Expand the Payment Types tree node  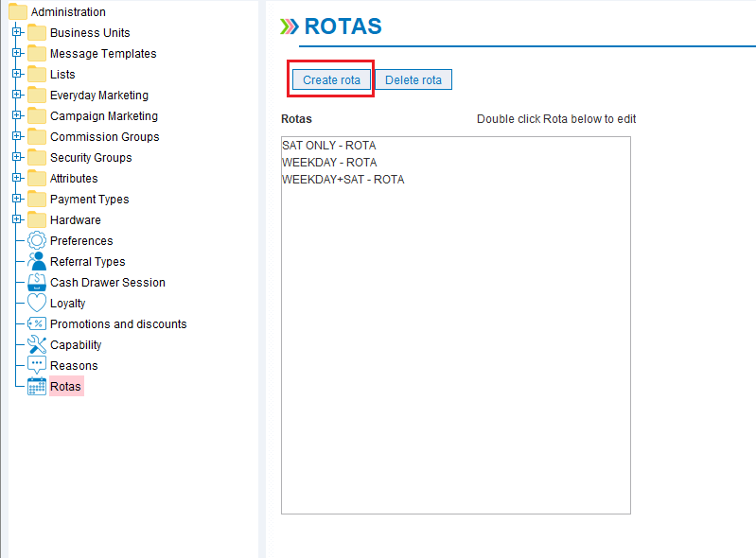tap(16, 198)
